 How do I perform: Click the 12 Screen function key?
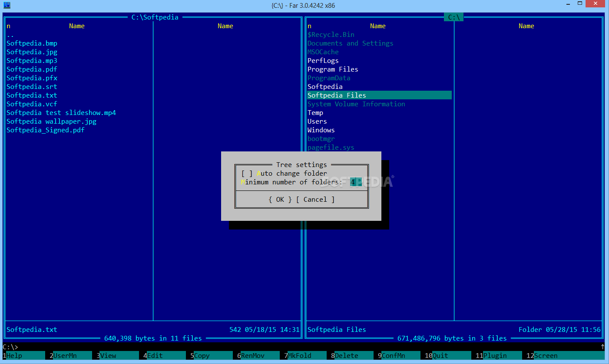(565, 356)
